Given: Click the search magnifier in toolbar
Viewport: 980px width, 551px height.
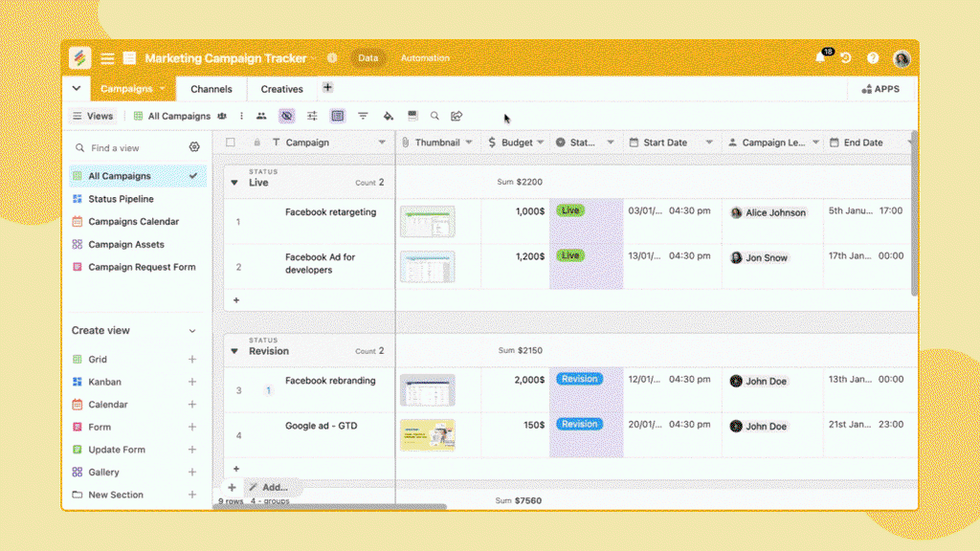Looking at the screenshot, I should [434, 116].
